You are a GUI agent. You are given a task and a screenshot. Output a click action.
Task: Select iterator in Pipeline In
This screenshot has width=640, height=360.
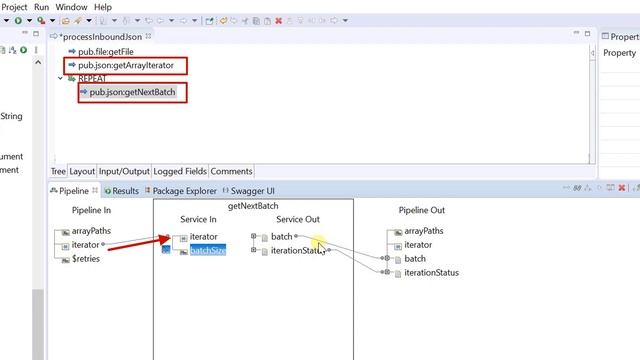pyautogui.click(x=85, y=245)
